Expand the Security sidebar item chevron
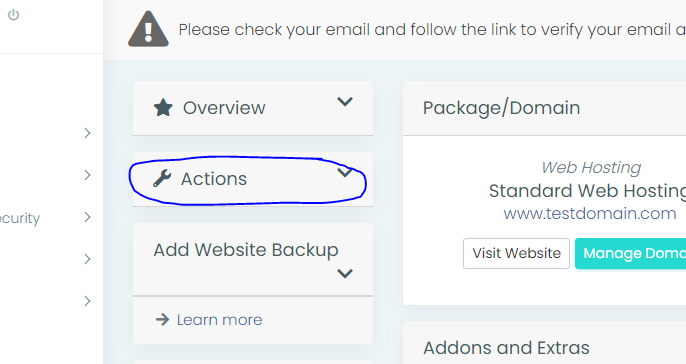 [x=88, y=217]
